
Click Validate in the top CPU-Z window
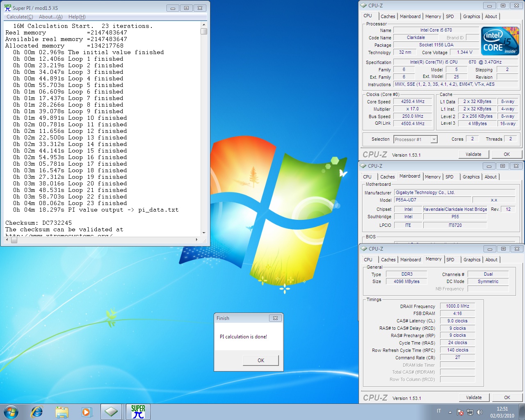coord(473,154)
